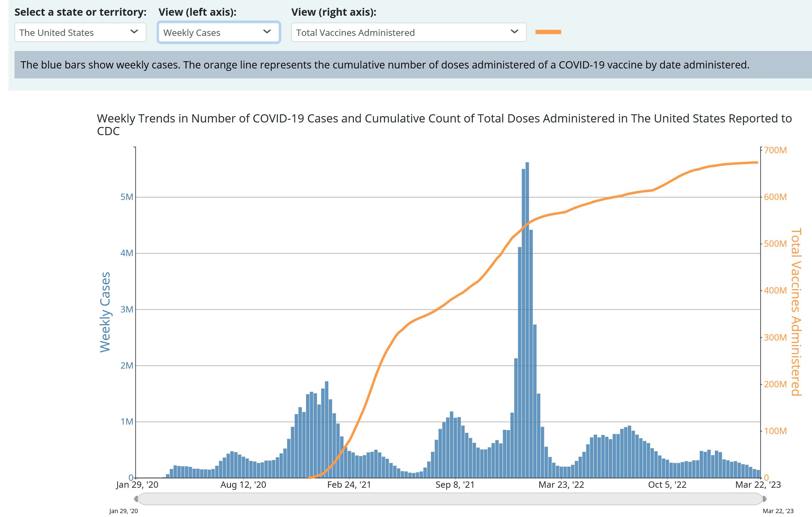The height and width of the screenshot is (517, 812).
Task: Open the state or territory dropdown
Action: [x=80, y=32]
